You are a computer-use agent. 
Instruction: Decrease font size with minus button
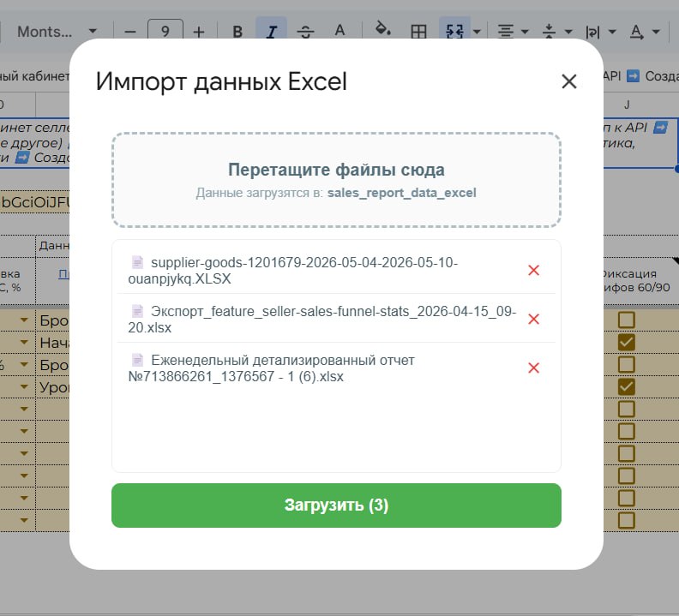pyautogui.click(x=130, y=32)
